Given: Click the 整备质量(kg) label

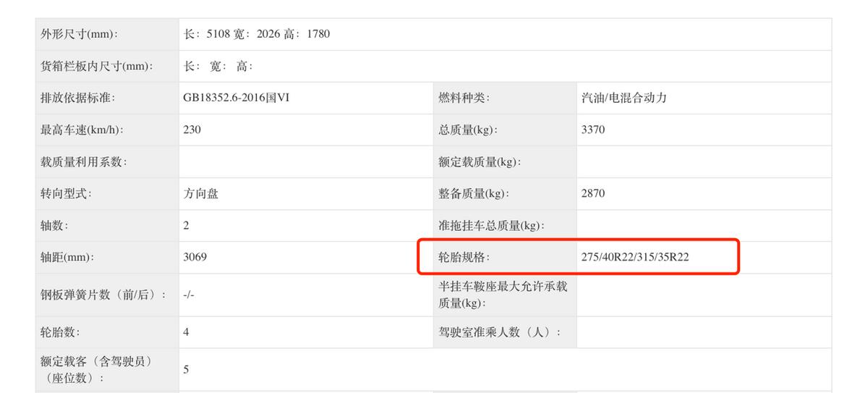Looking at the screenshot, I should point(474,194).
